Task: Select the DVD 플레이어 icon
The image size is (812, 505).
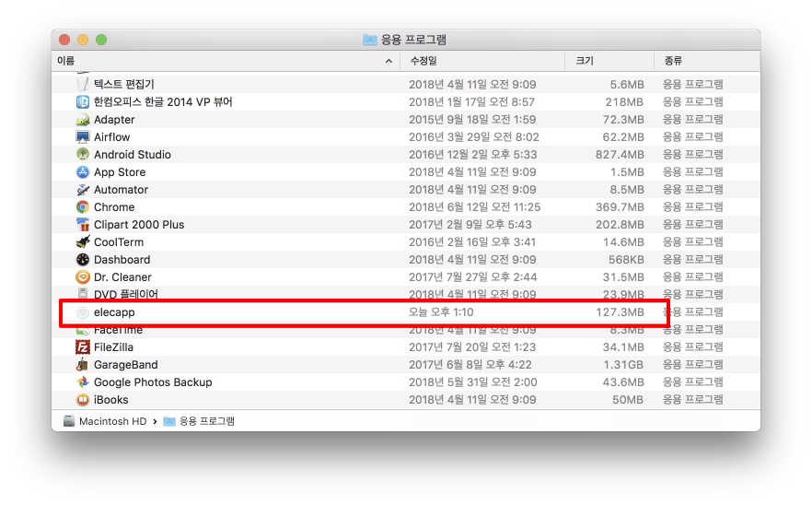Action: pos(83,293)
